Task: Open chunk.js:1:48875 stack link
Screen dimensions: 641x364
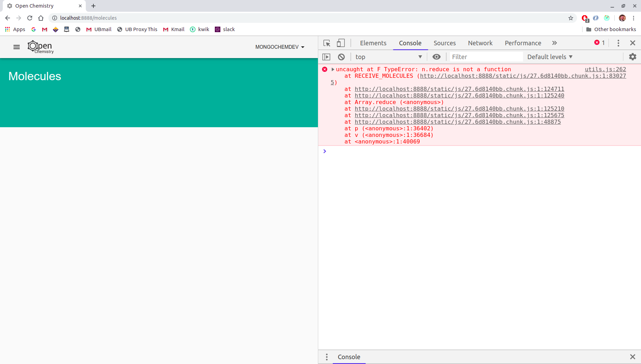Action: point(458,122)
